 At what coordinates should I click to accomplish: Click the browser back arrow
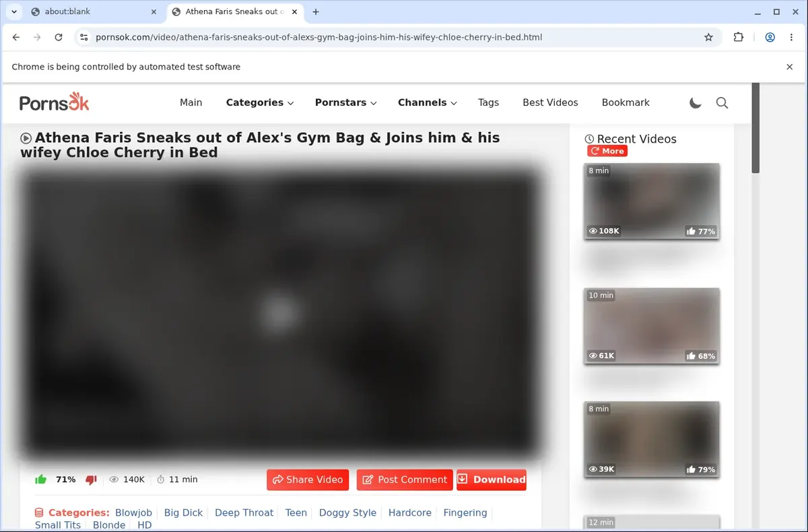pyautogui.click(x=16, y=38)
